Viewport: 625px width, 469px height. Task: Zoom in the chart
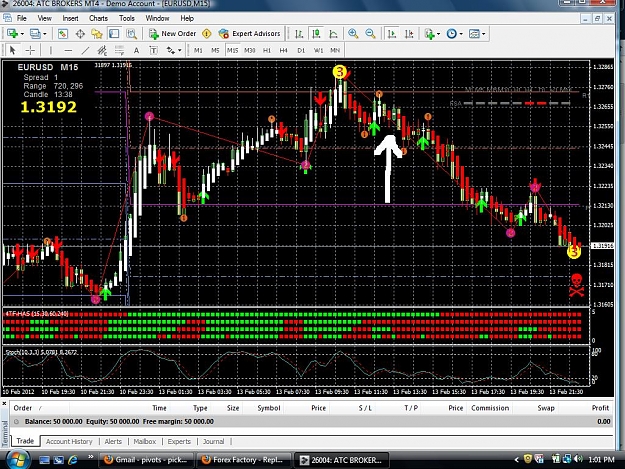point(353,34)
